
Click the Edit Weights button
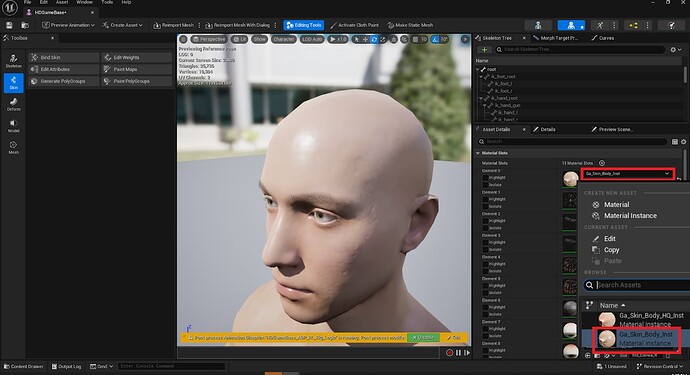pos(137,58)
